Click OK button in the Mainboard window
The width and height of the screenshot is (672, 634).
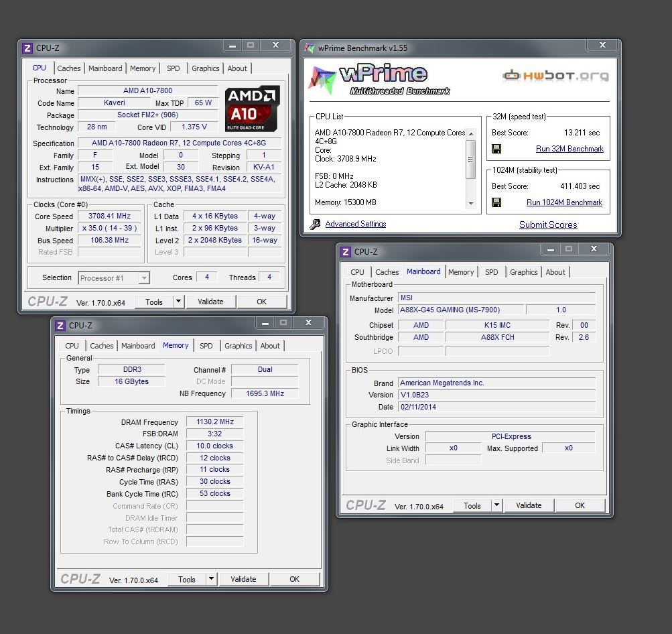580,505
